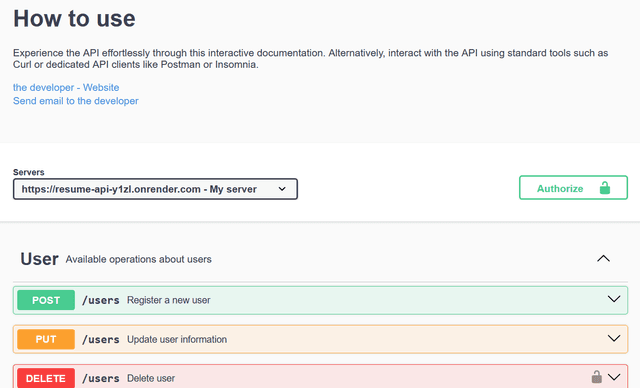The width and height of the screenshot is (640, 388).
Task: Click the /users path in POST row
Action: [x=101, y=300]
